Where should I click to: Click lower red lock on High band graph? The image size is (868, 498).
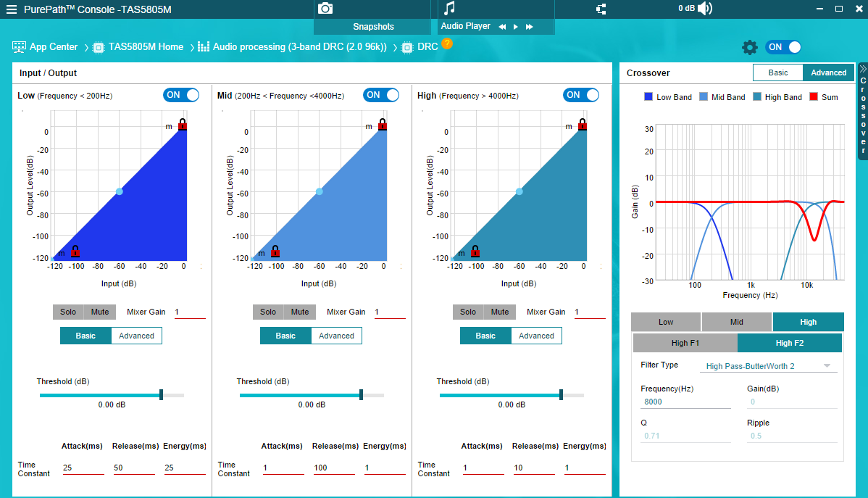475,251
